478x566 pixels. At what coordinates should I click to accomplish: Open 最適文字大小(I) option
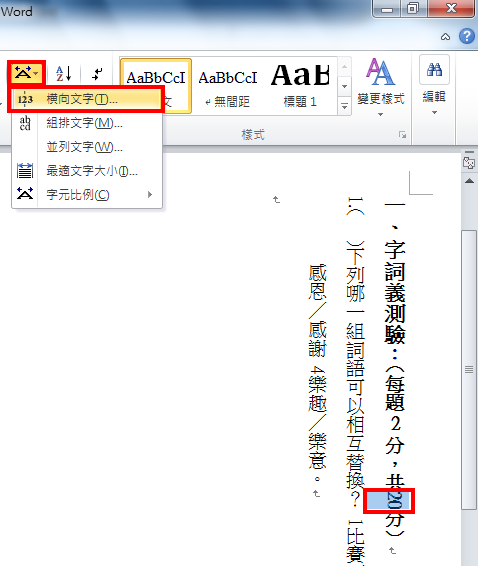(87, 171)
